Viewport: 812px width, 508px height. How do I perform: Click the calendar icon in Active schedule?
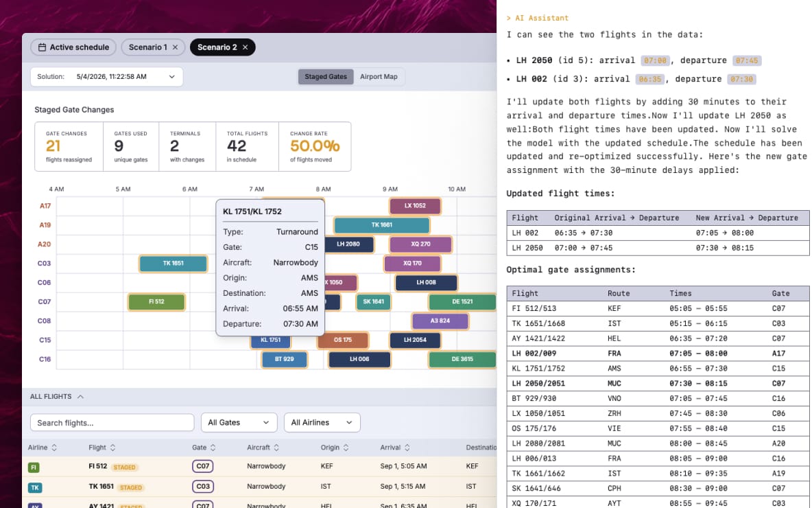click(42, 47)
